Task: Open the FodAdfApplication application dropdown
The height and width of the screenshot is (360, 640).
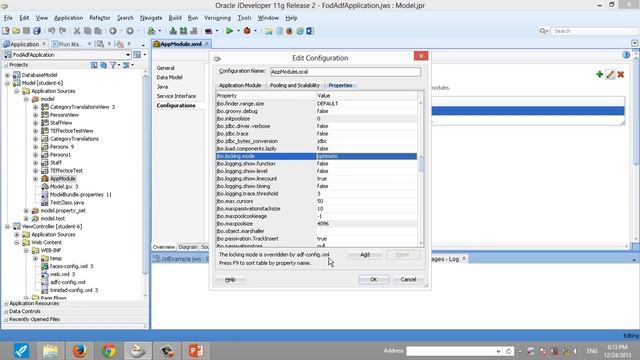Action: pos(128,55)
